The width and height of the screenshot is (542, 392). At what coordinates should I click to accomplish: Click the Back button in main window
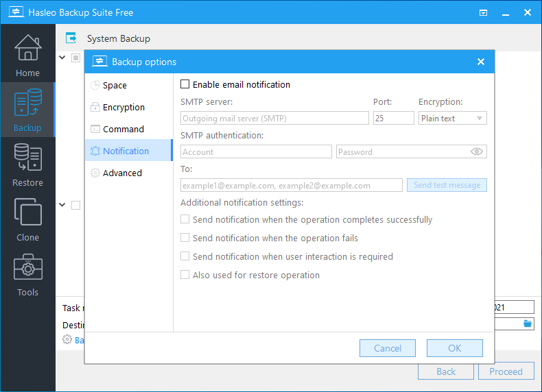click(446, 371)
